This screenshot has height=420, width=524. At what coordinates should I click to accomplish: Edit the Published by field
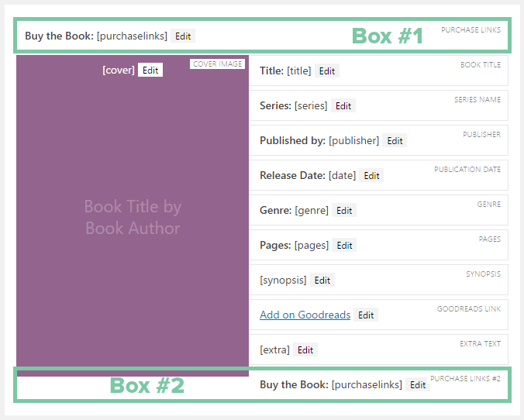(395, 141)
